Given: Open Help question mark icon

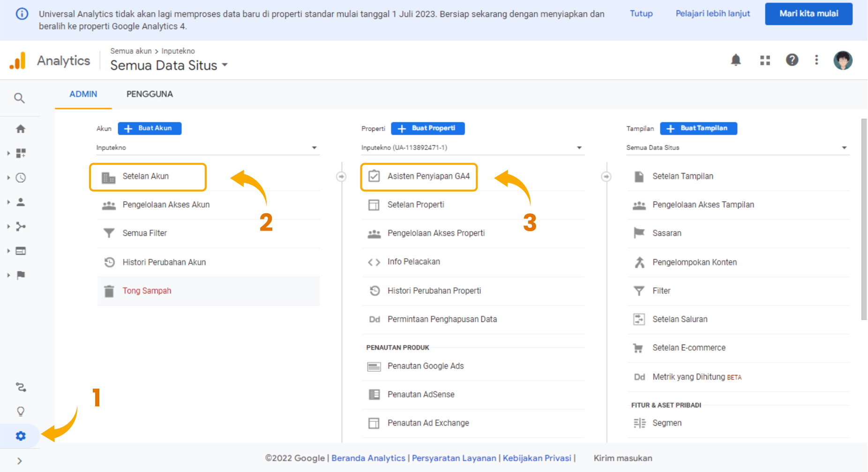Looking at the screenshot, I should click(x=792, y=60).
